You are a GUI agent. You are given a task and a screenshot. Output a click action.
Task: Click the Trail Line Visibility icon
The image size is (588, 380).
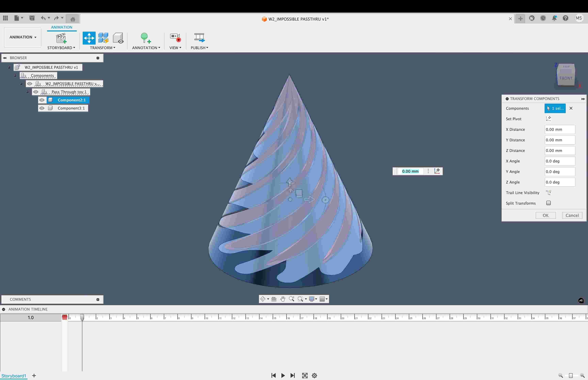pyautogui.click(x=548, y=193)
